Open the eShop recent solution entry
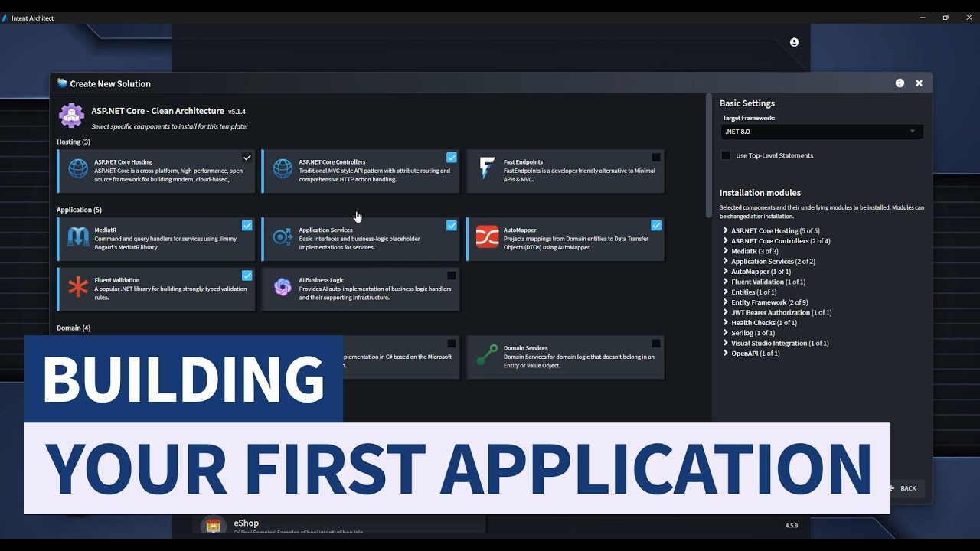 coord(339,525)
